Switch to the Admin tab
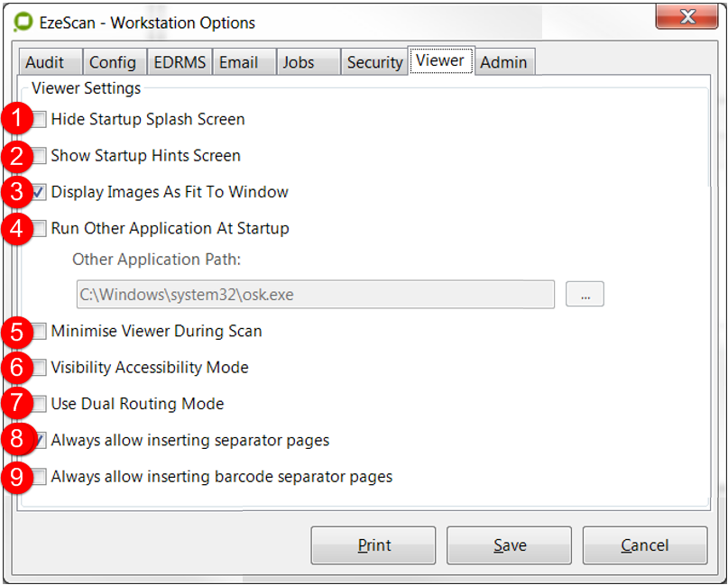This screenshot has width=728, height=585. tap(503, 62)
